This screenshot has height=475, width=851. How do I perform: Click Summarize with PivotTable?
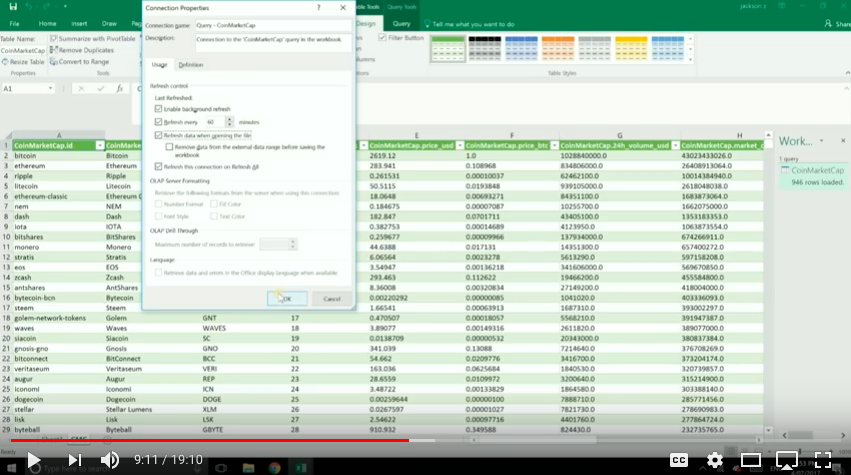tap(92, 39)
